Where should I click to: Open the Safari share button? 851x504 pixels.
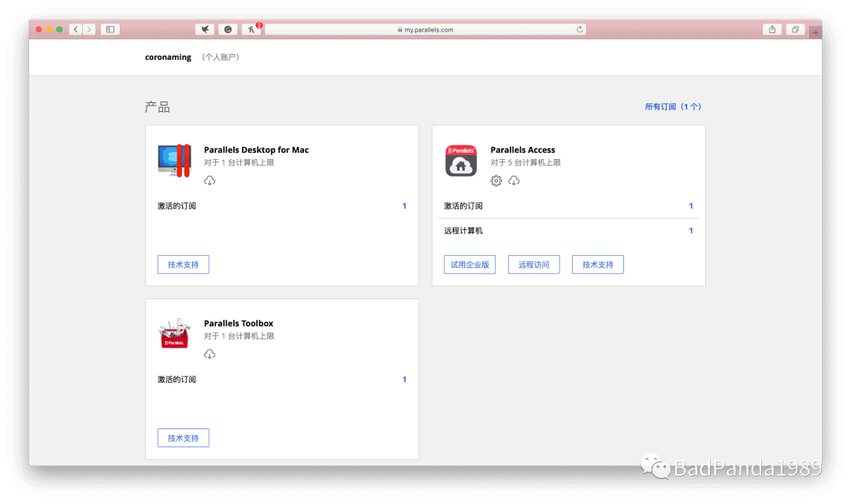771,29
